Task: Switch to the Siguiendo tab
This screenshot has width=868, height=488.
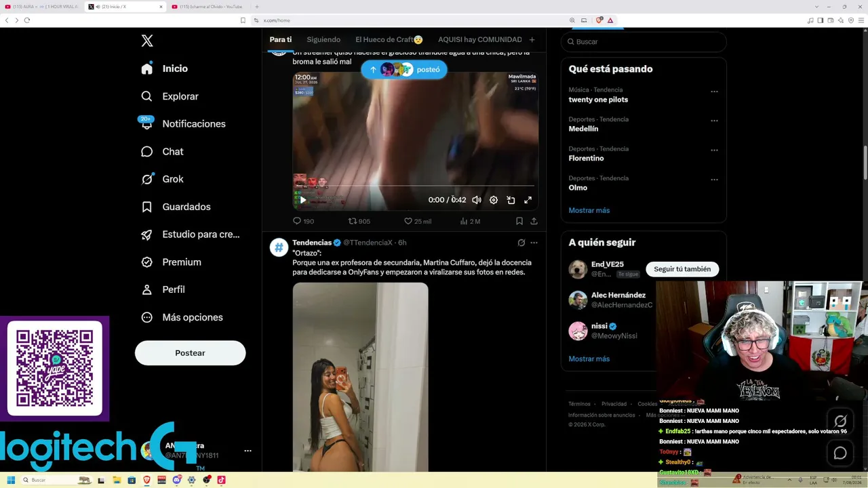Action: (x=323, y=39)
